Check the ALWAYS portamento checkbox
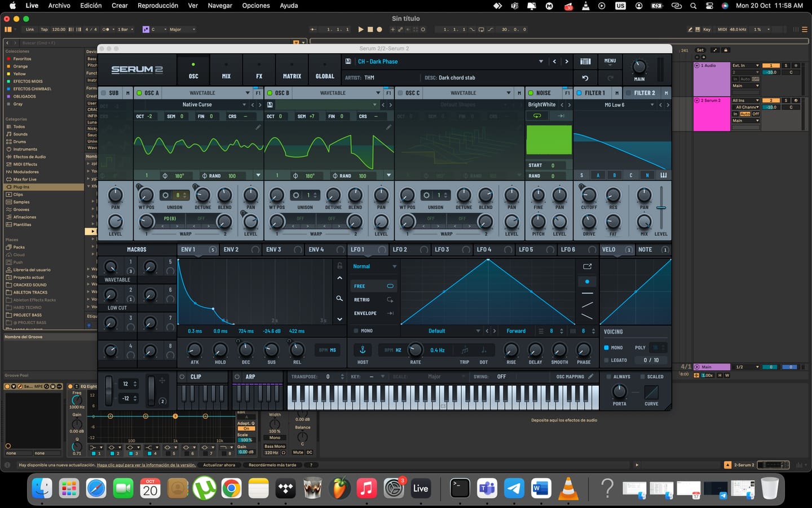 (608, 376)
